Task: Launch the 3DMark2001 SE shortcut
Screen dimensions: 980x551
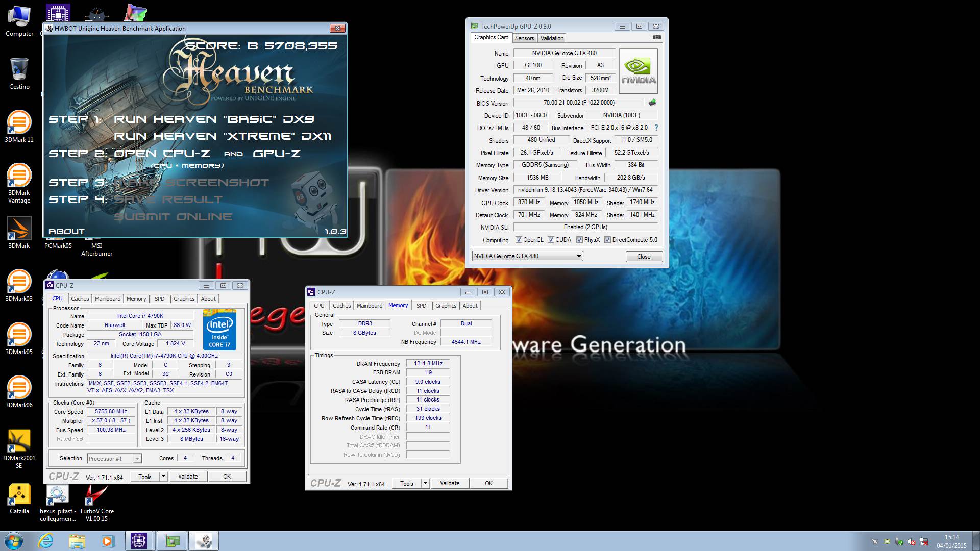Action: pyautogui.click(x=19, y=449)
